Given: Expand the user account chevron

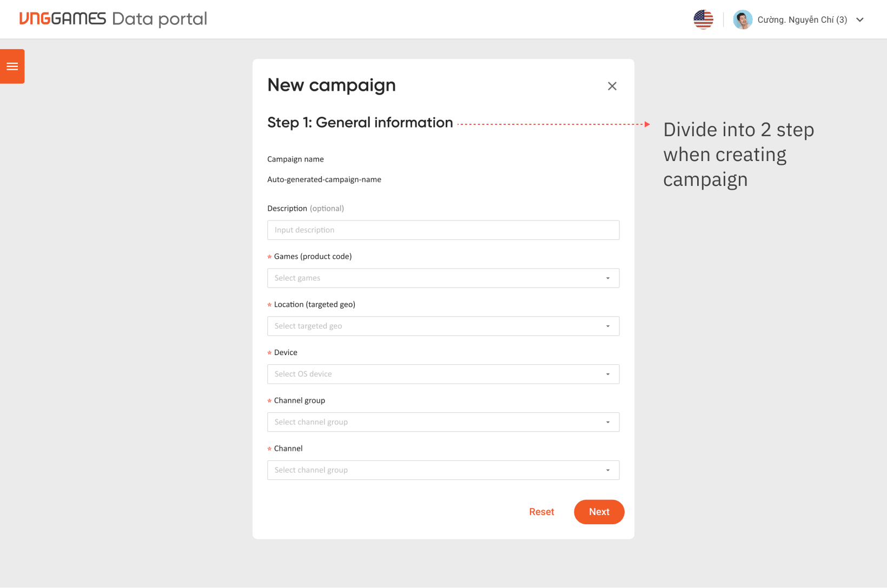Looking at the screenshot, I should coord(860,20).
